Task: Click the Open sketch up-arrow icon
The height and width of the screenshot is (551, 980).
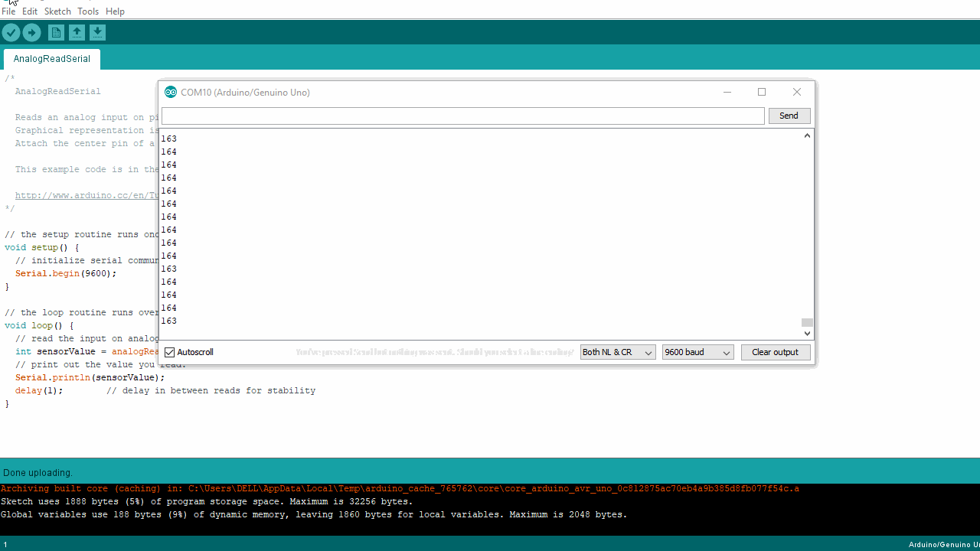Action: [x=77, y=32]
